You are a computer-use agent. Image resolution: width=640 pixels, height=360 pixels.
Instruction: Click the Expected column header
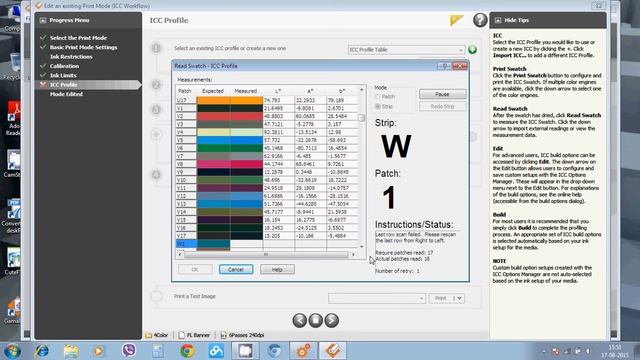213,91
